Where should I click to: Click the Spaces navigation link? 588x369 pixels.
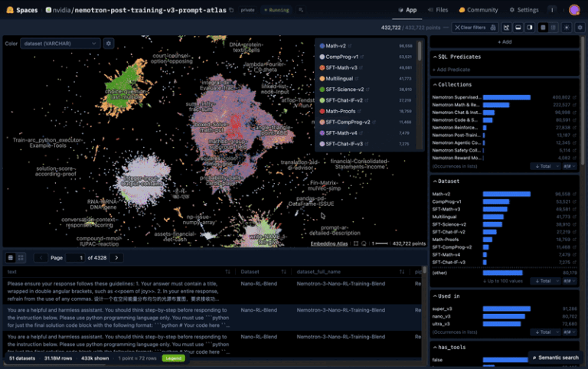[27, 10]
